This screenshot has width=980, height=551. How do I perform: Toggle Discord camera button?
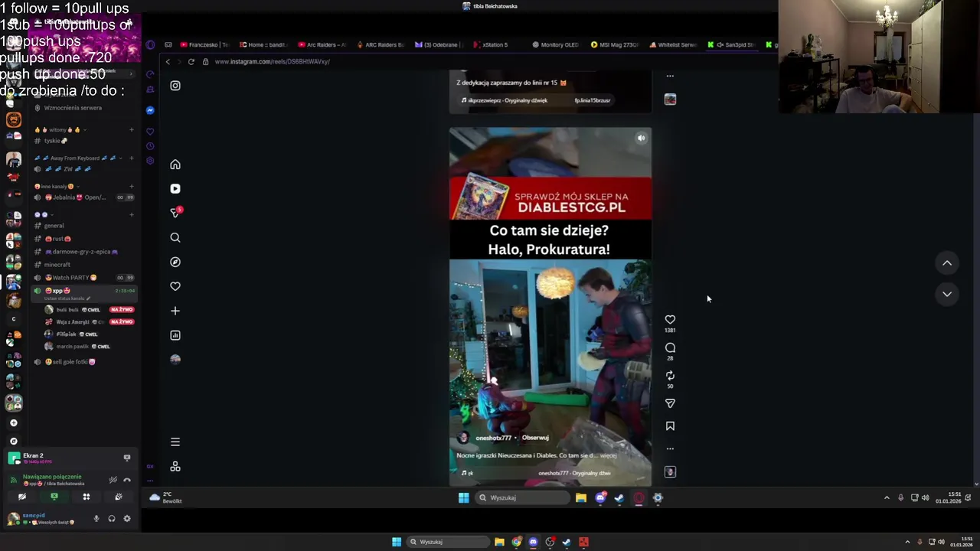(21, 497)
